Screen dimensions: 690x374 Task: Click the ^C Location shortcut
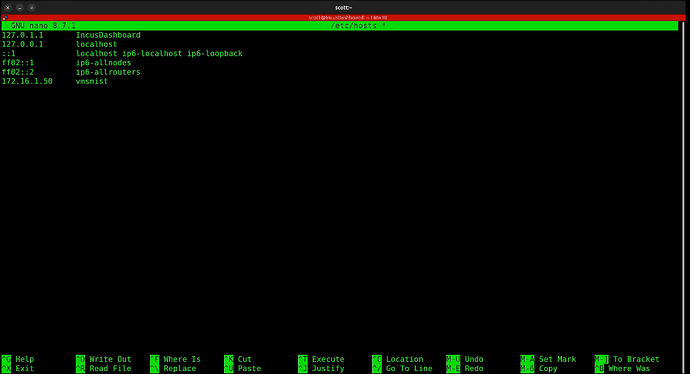(x=398, y=359)
